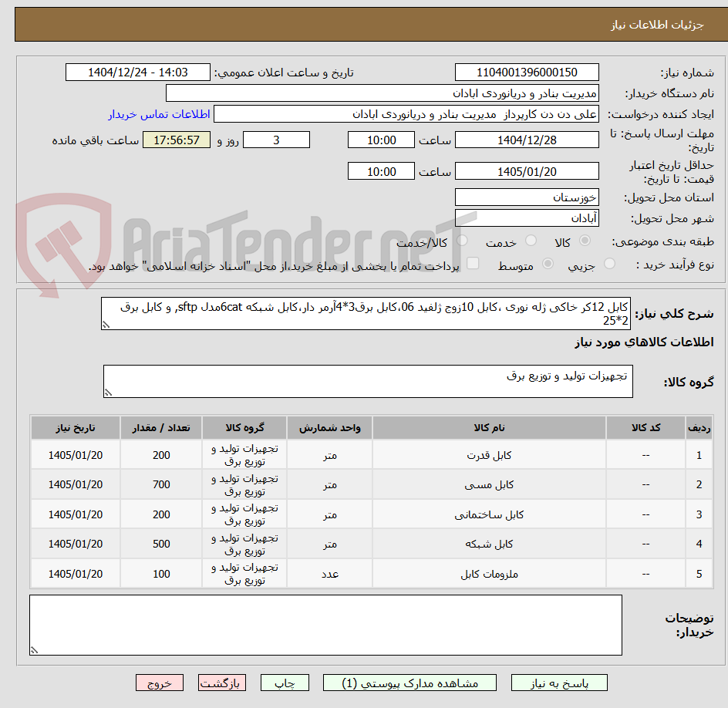Select the کالا/خدمت radio button
728x708 pixels.
point(462,241)
